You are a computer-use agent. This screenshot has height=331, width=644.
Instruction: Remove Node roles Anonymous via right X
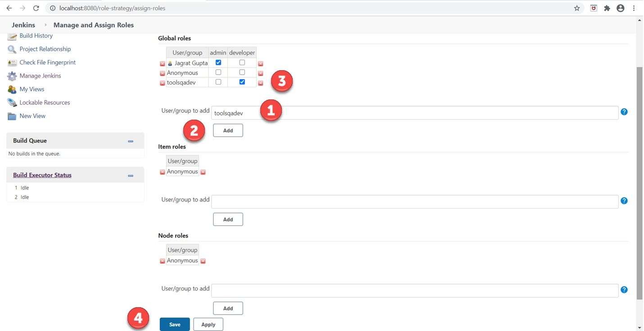tap(203, 261)
